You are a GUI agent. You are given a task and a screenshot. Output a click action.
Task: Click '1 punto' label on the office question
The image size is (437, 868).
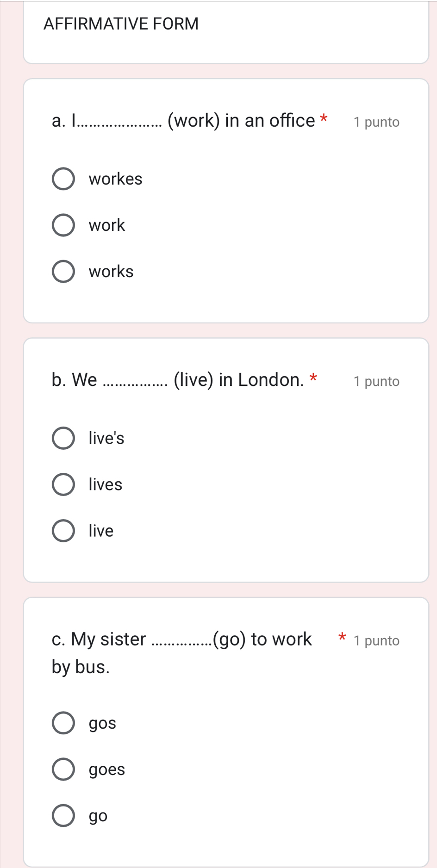[x=376, y=122]
